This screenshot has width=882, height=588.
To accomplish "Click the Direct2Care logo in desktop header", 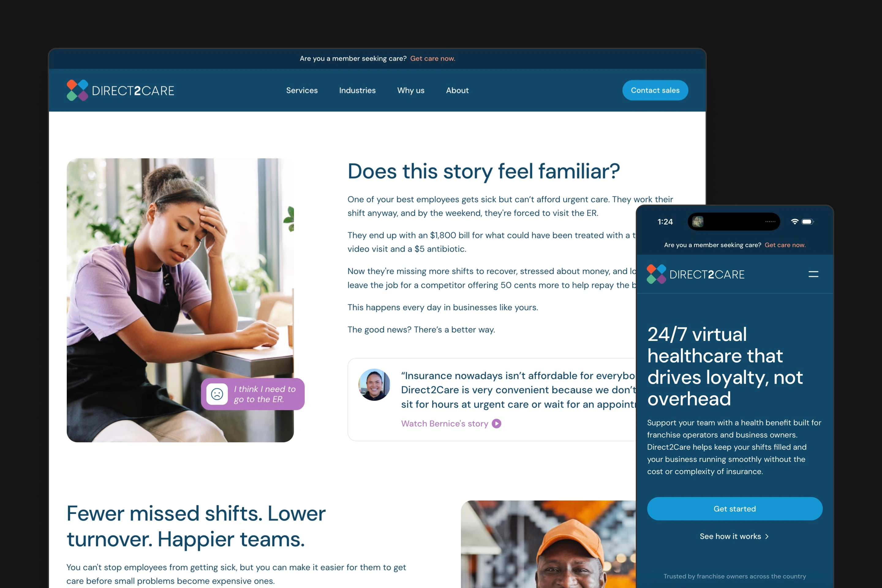I will 120,90.
